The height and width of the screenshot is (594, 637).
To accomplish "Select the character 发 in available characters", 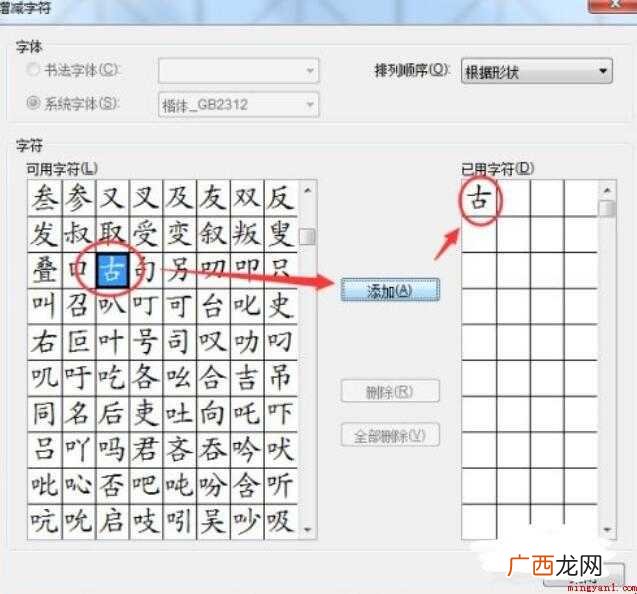I will tap(45, 234).
